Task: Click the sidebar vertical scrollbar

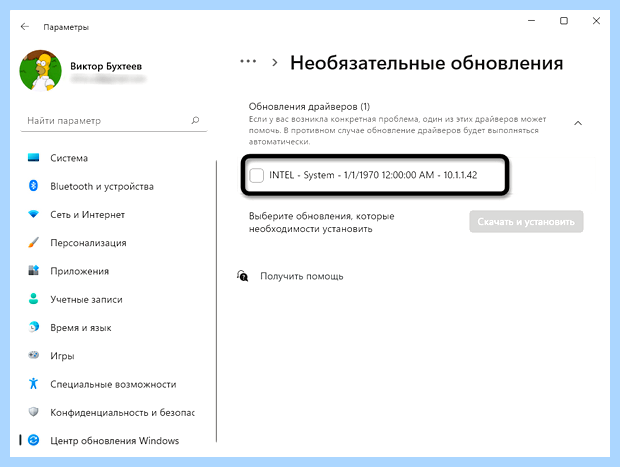Action: pyautogui.click(x=216, y=301)
